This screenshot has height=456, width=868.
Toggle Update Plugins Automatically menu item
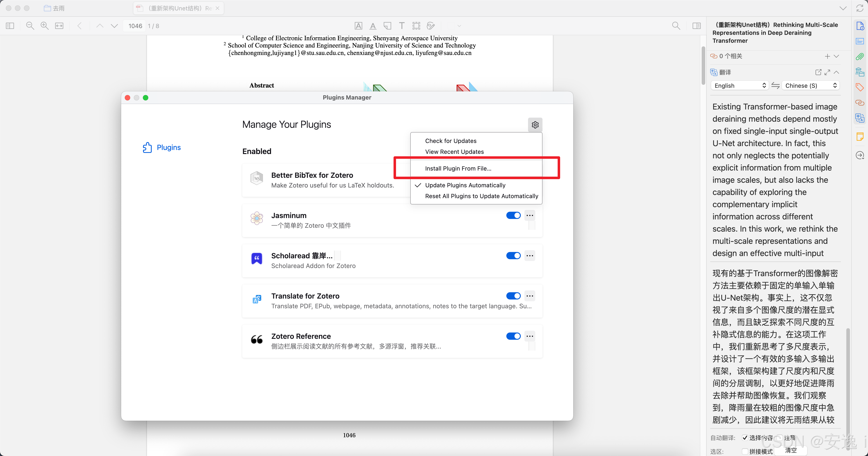[476, 185]
